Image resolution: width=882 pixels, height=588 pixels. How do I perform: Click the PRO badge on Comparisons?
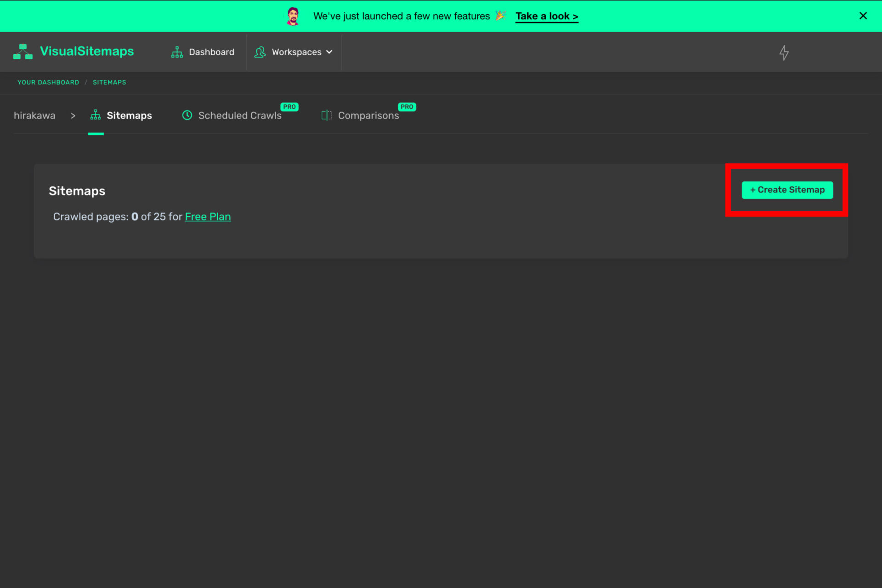point(407,107)
